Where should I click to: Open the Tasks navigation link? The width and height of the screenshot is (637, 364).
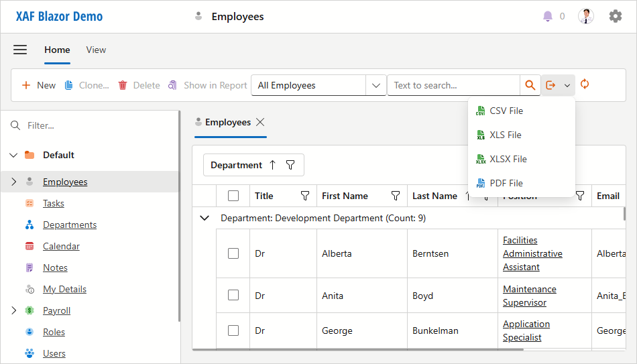click(54, 203)
